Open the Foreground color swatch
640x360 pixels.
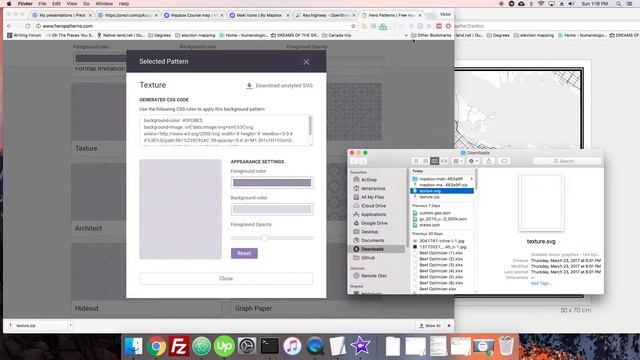[x=272, y=183]
